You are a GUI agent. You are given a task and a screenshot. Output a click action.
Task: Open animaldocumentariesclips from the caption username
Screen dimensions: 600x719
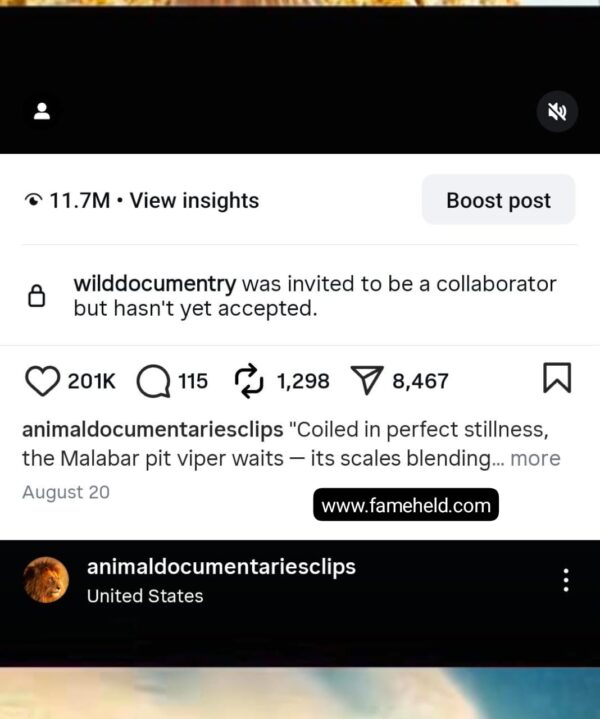tap(153, 430)
